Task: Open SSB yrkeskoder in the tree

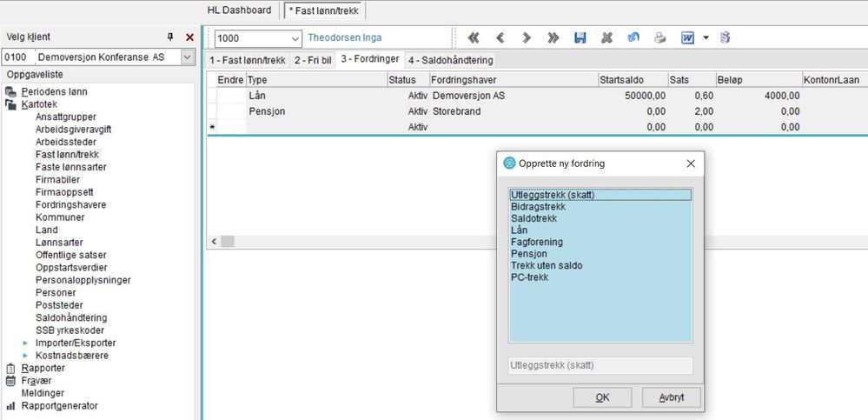Action: click(x=70, y=330)
